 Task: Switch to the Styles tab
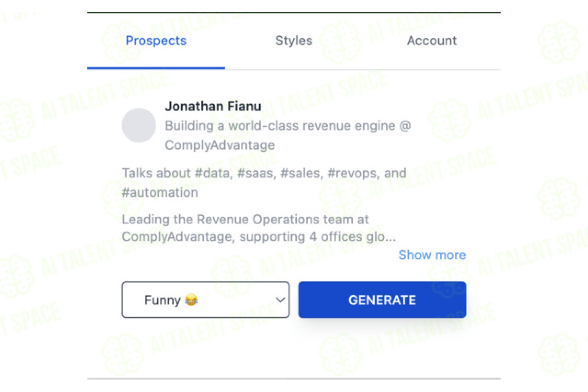click(x=294, y=41)
